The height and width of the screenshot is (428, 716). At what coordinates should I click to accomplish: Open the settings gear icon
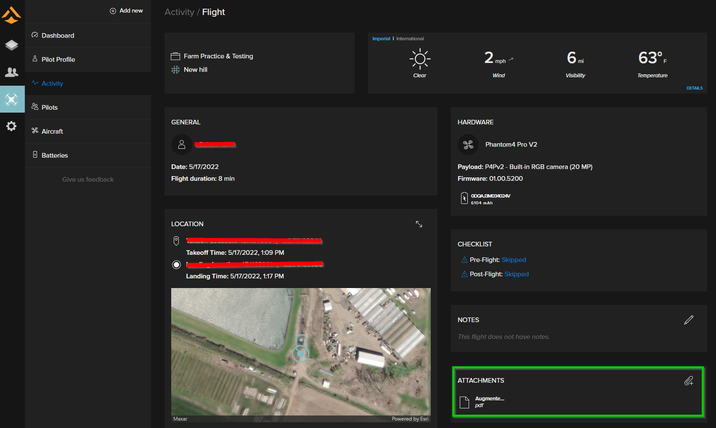pyautogui.click(x=11, y=126)
